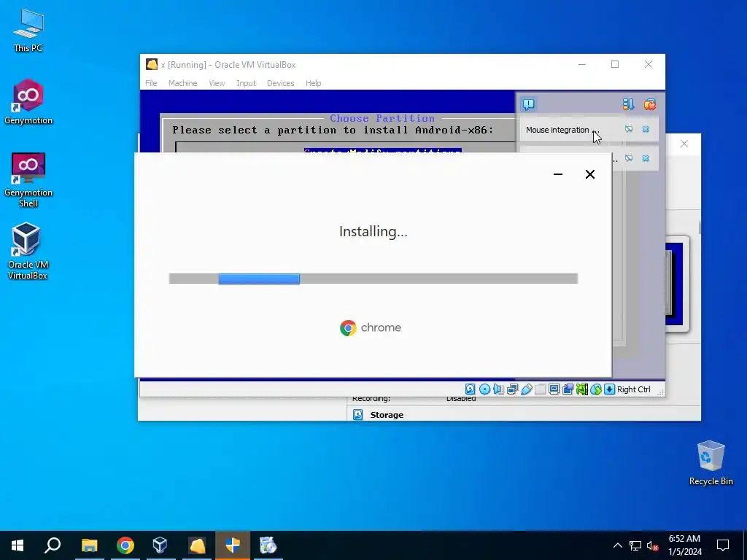Forbid the Mouse integration notification
The image size is (747, 560).
click(x=629, y=129)
